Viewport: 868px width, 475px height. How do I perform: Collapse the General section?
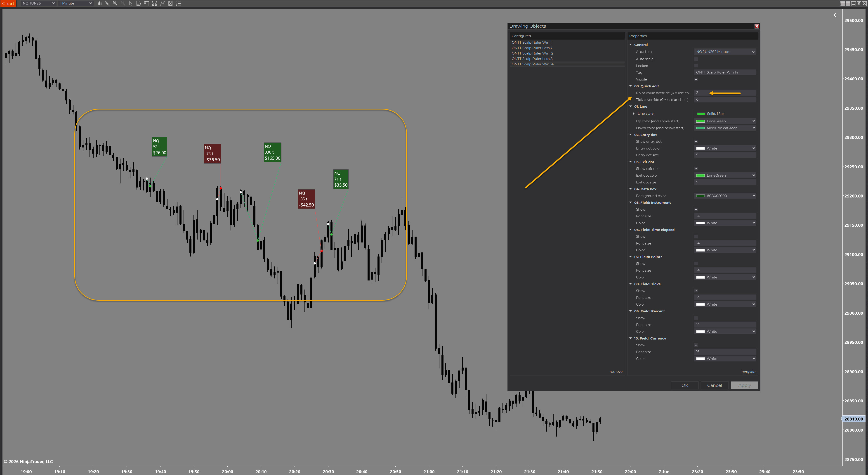(630, 45)
